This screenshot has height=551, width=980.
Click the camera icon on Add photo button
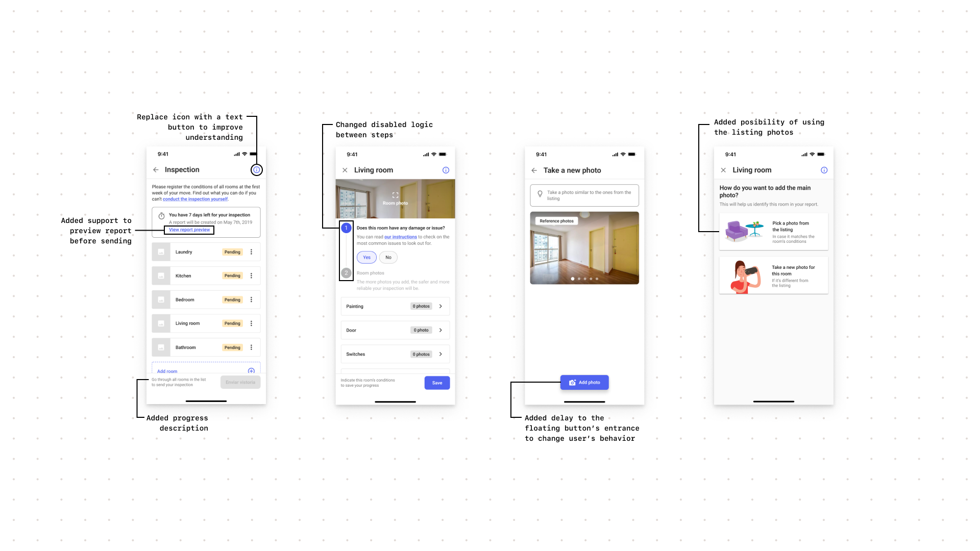coord(572,382)
